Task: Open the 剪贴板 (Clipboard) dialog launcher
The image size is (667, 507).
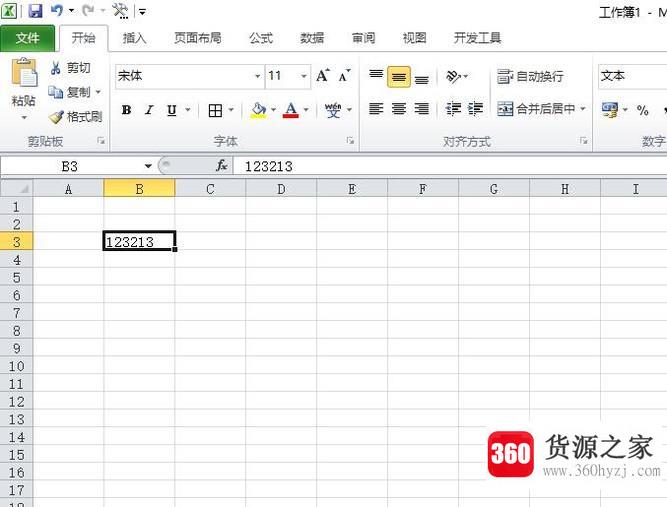Action: point(101,140)
